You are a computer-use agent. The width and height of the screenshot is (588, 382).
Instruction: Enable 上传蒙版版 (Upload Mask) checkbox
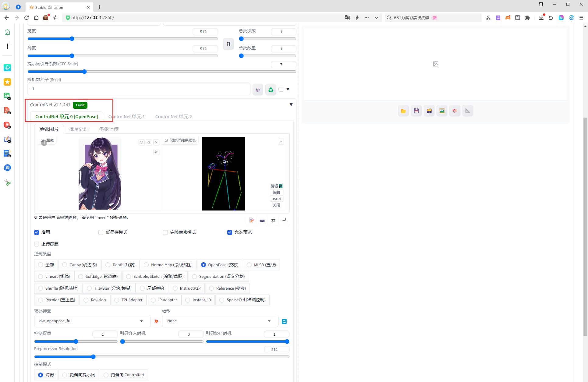[x=37, y=243]
